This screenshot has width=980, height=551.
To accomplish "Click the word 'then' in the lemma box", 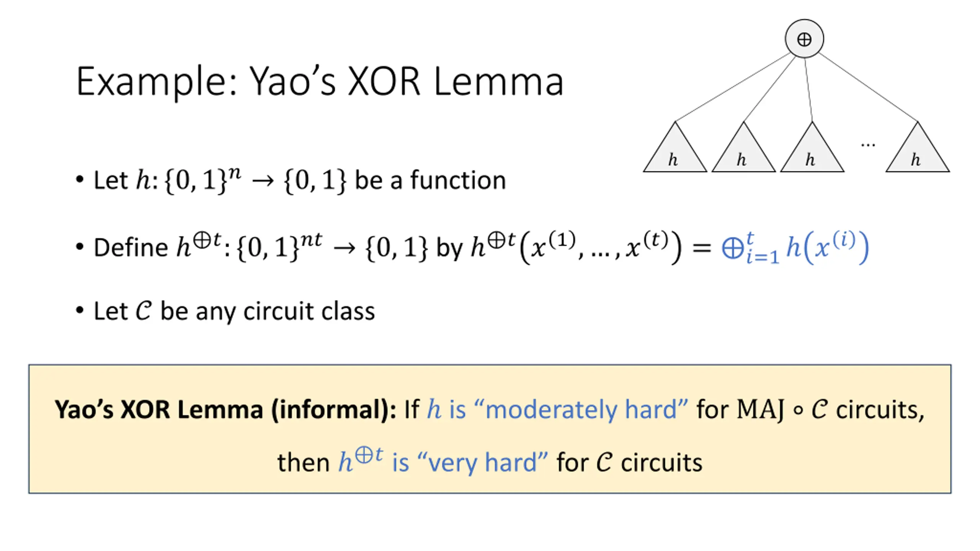I will click(303, 463).
